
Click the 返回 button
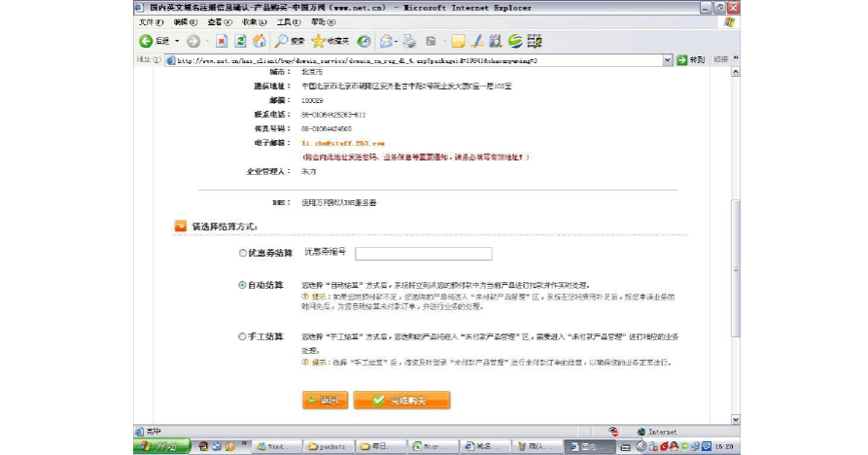[324, 400]
